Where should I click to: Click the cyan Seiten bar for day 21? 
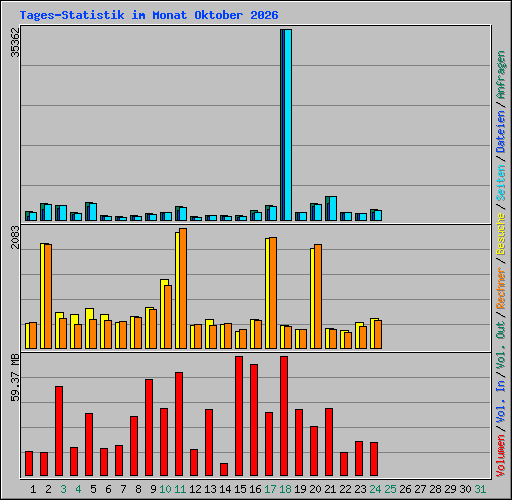pyautogui.click(x=333, y=208)
